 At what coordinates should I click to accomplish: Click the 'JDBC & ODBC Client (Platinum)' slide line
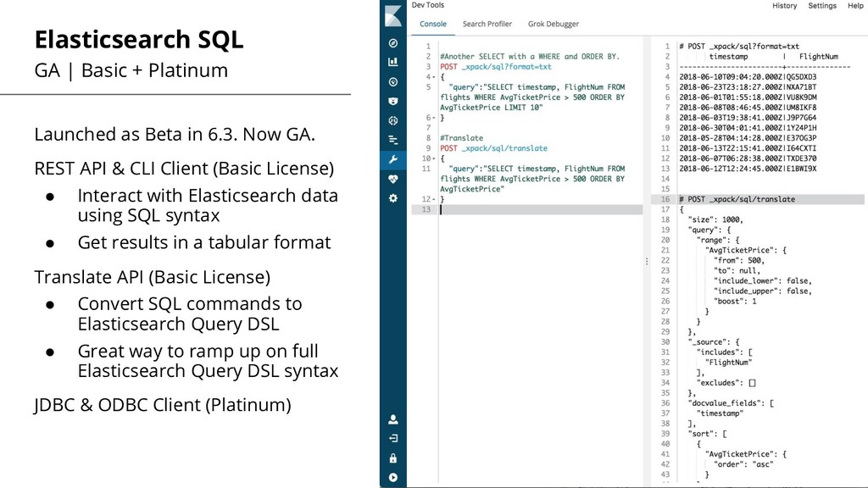pos(162,405)
